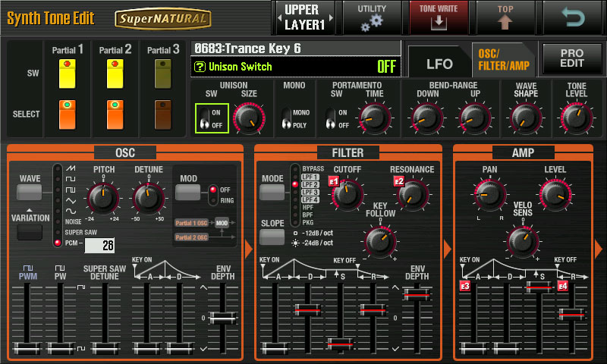Click the PCM wave number field 28

99,245
